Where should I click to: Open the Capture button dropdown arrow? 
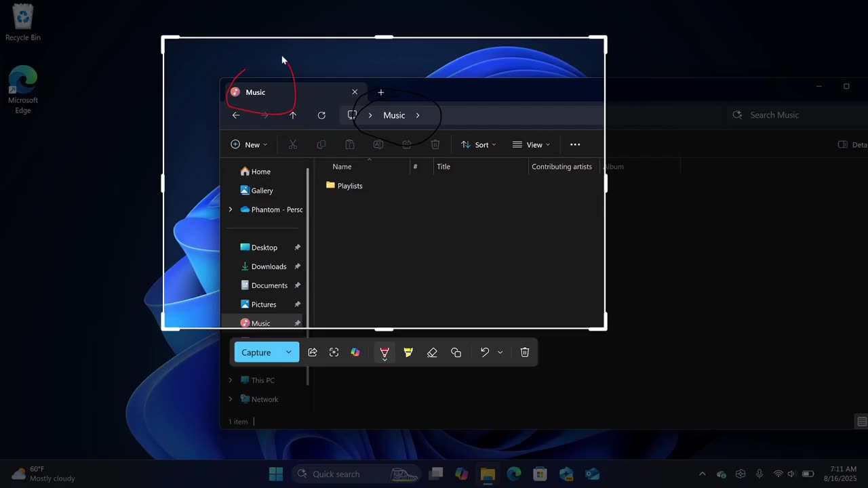point(289,352)
